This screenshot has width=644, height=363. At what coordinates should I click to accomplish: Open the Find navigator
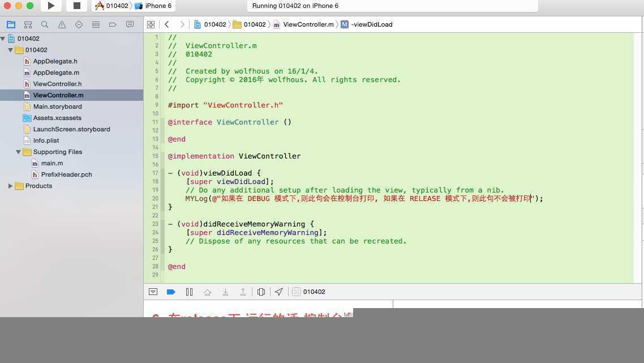45,25
